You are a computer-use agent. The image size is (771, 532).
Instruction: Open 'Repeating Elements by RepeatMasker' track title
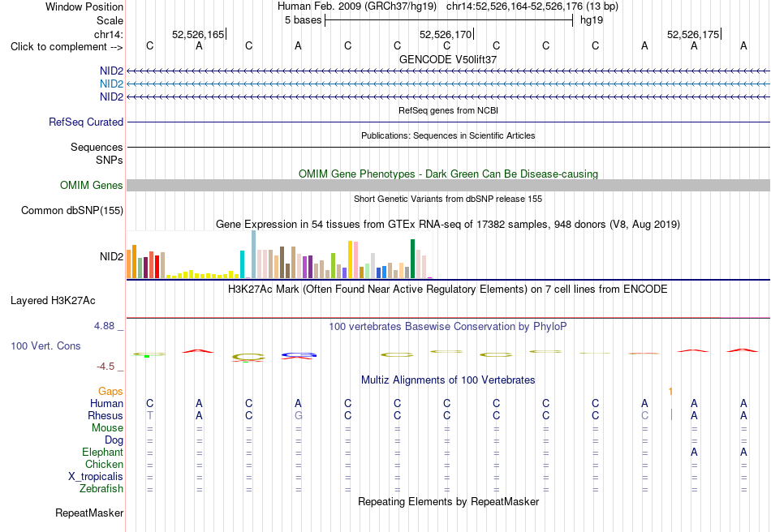[448, 501]
